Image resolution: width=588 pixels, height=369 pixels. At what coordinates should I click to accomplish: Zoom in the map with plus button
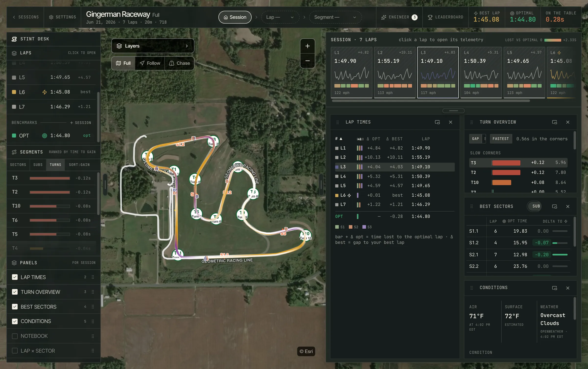(x=307, y=46)
